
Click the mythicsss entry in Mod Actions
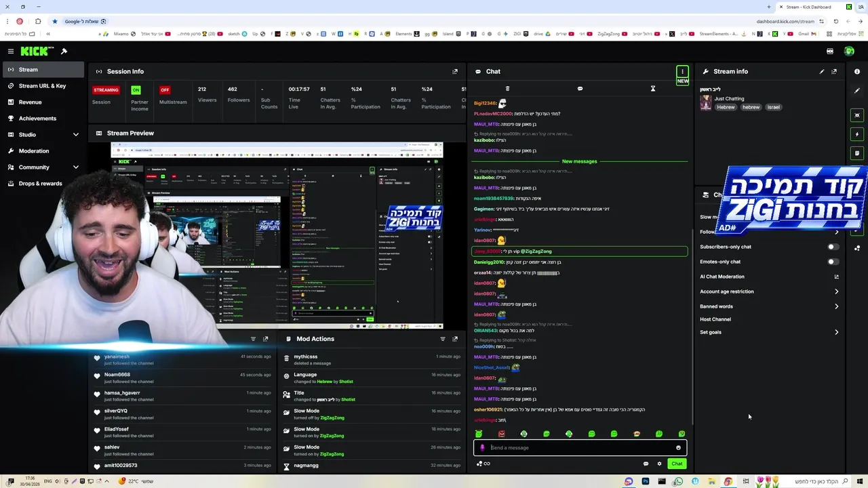coord(305,357)
